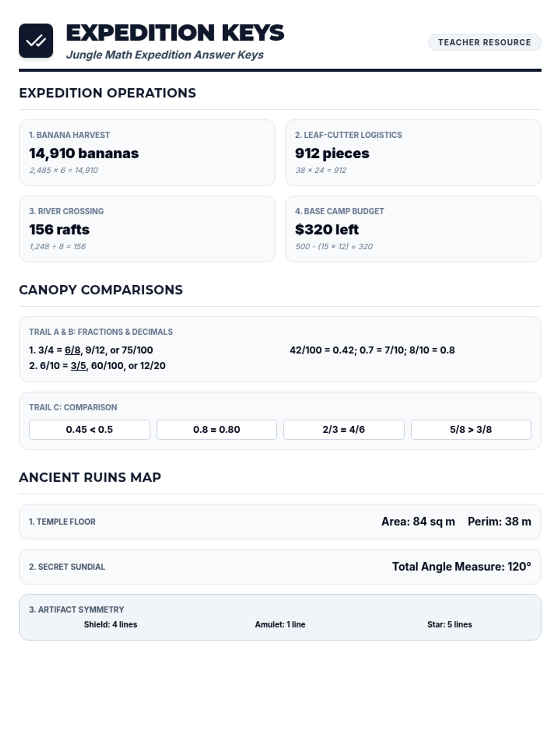Click the Ancient Ruins Map section heading
This screenshot has height=747, width=560.
click(90, 478)
